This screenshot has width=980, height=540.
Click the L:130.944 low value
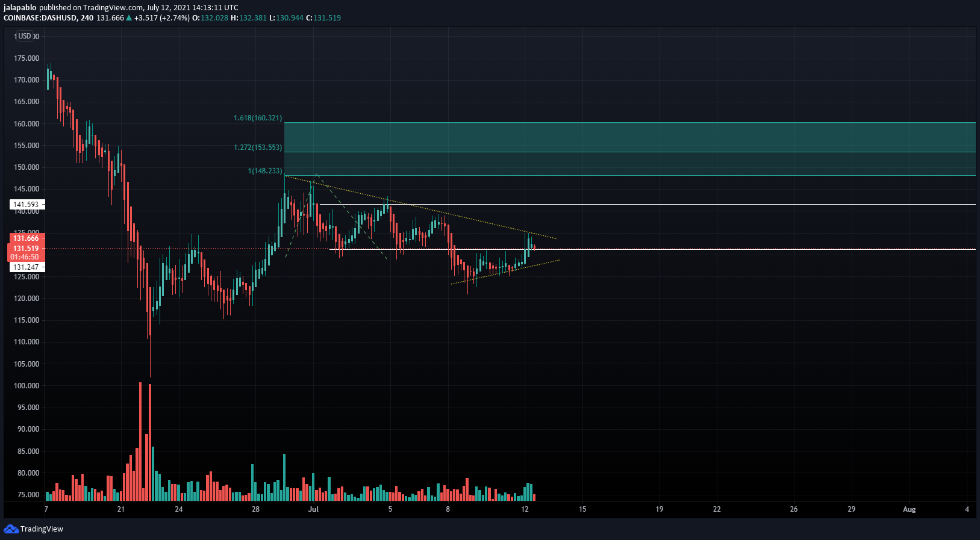(x=286, y=18)
